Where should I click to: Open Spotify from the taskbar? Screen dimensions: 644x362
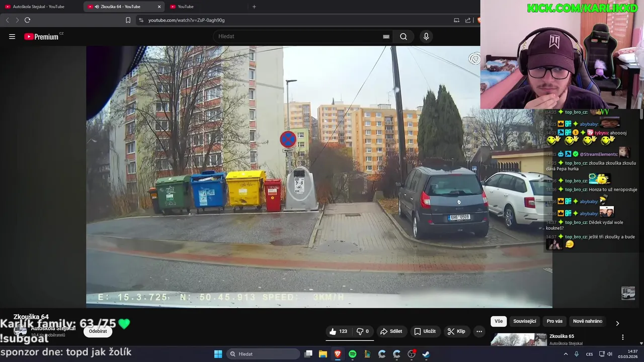(x=353, y=354)
